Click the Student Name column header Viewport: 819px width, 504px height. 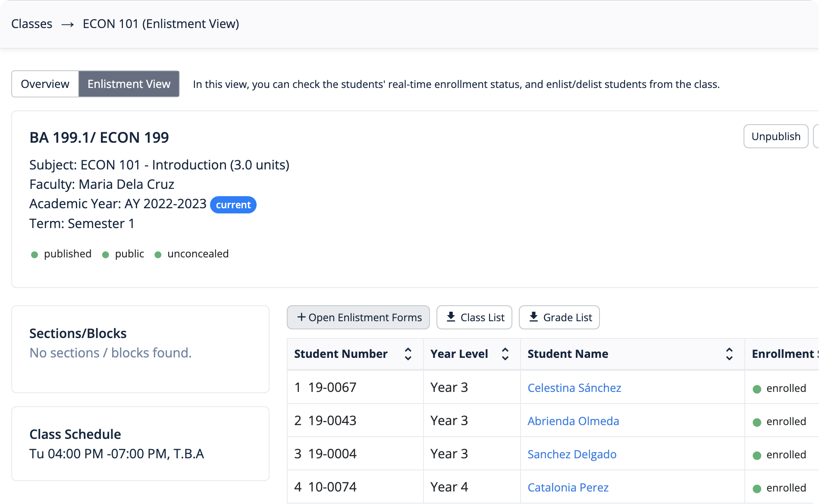[x=568, y=354]
